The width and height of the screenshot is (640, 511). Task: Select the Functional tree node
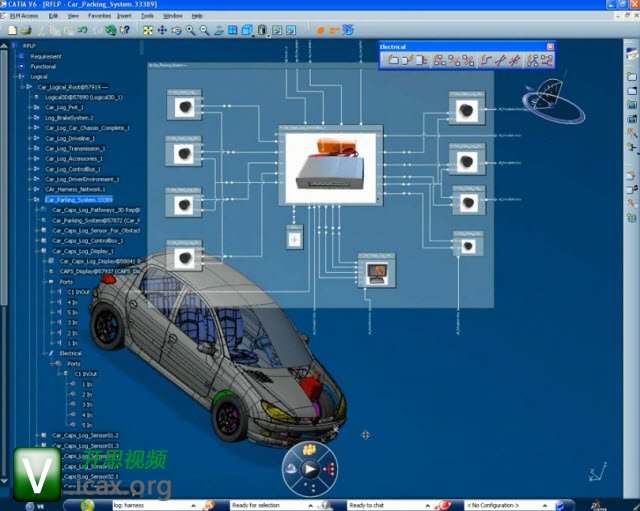pos(43,67)
